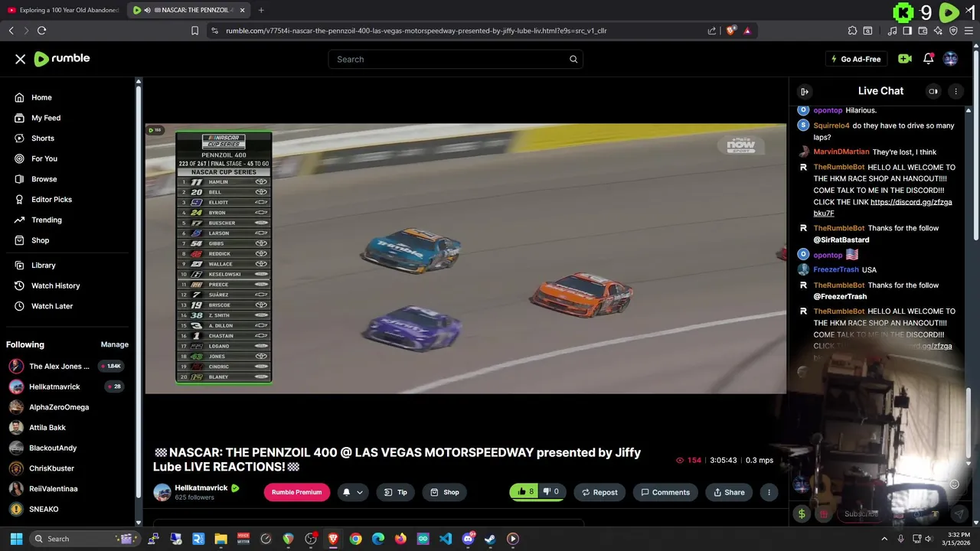This screenshot has width=980, height=551.
Task: Open Shorts in the sidebar
Action: point(43,139)
